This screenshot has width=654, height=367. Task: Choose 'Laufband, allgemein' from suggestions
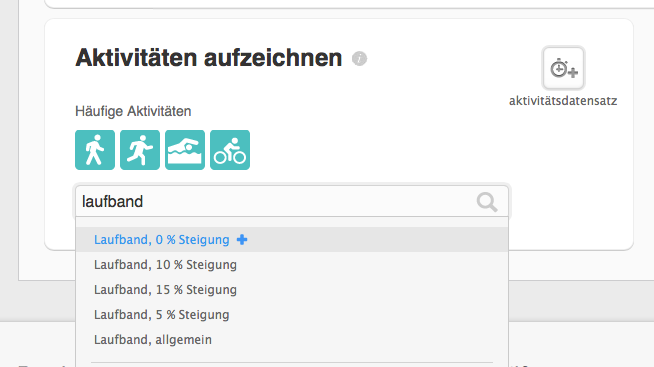point(153,339)
